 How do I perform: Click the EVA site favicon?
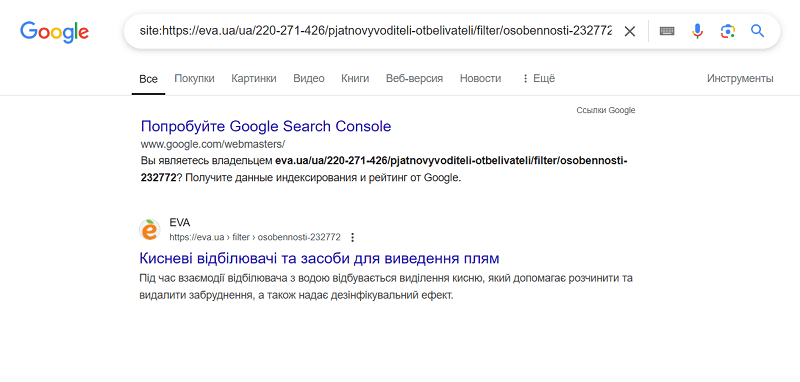[x=150, y=230]
